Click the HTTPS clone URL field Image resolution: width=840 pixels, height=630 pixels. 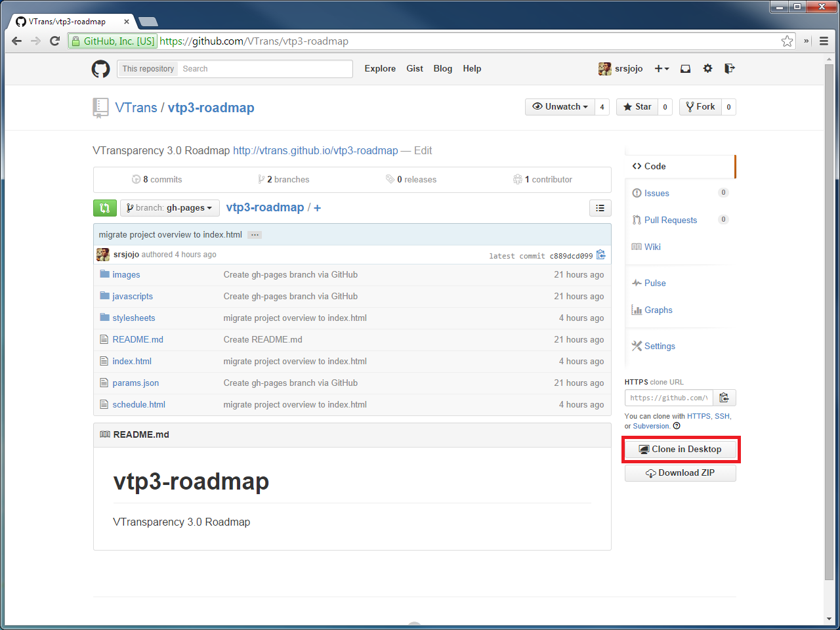[669, 398]
